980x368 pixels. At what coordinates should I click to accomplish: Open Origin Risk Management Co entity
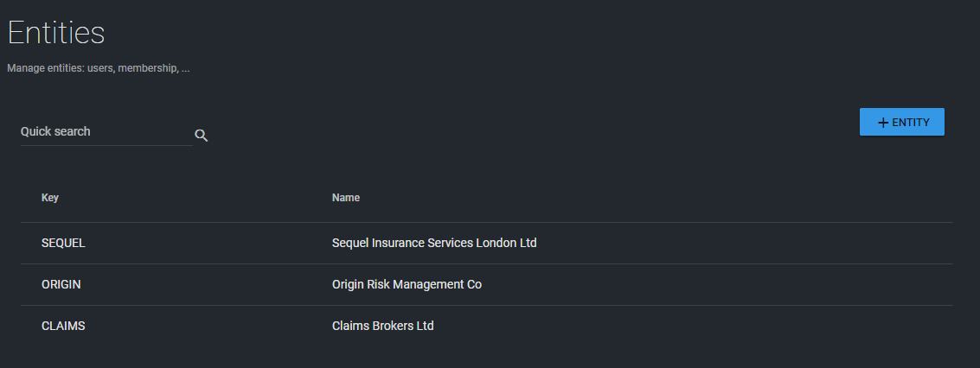coord(407,284)
